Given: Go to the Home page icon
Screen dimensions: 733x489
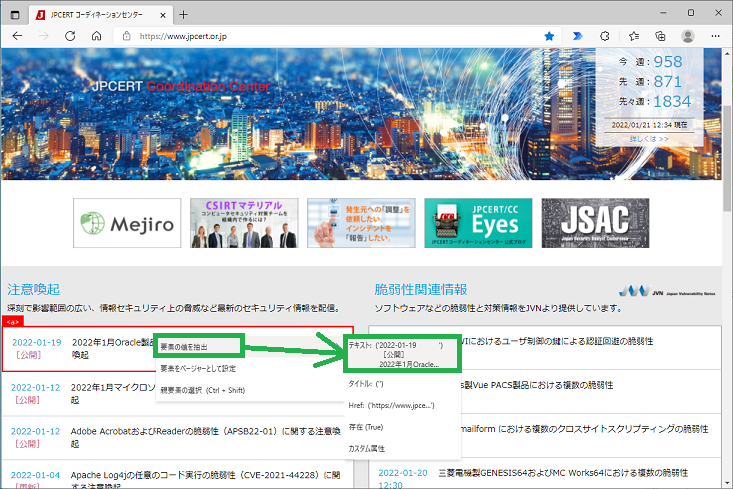Looking at the screenshot, I should (x=96, y=36).
